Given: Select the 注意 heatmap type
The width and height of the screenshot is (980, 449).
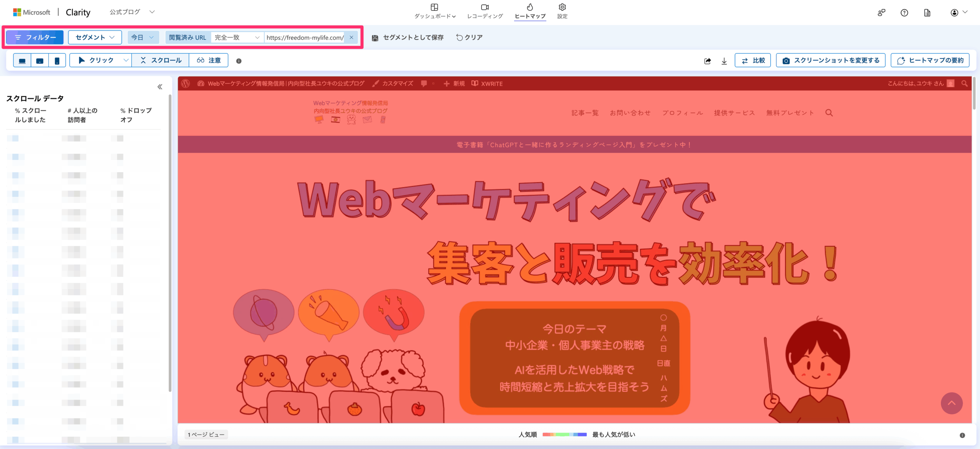Looking at the screenshot, I should point(209,60).
